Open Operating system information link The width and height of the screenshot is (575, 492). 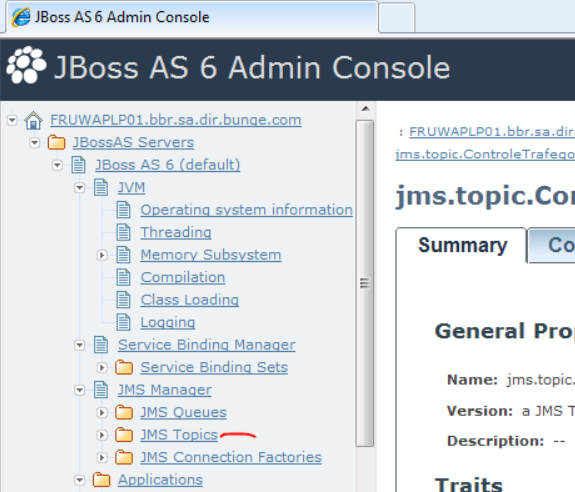246,210
